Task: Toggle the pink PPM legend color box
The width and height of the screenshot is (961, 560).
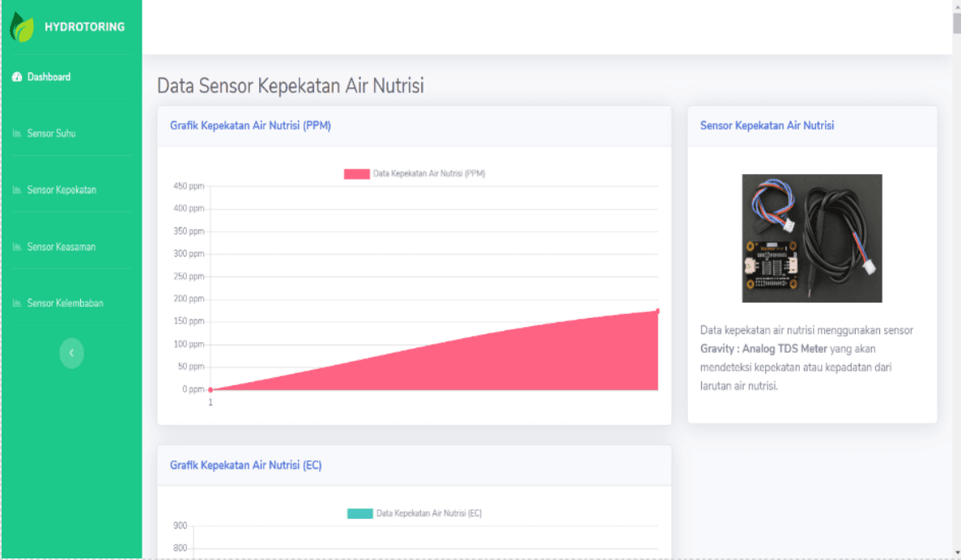Action: coord(357,174)
